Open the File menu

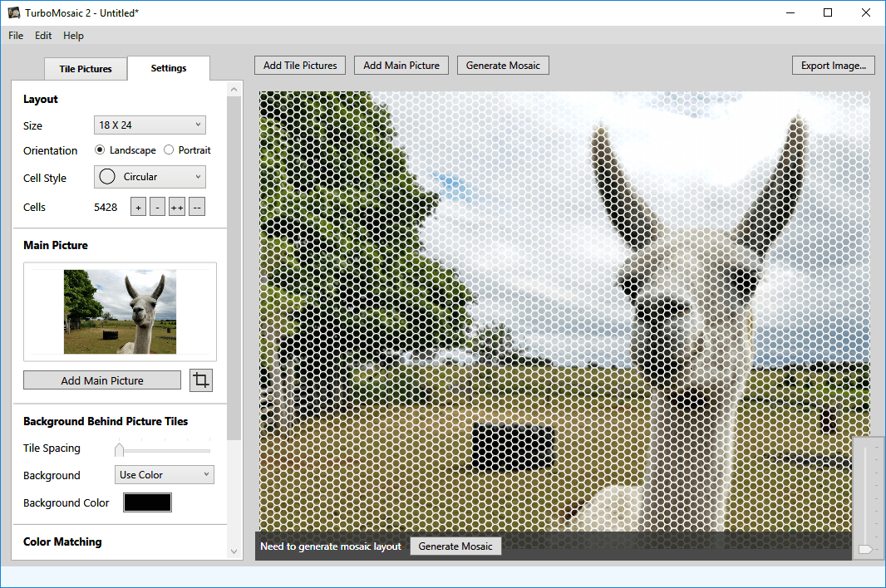(x=16, y=36)
